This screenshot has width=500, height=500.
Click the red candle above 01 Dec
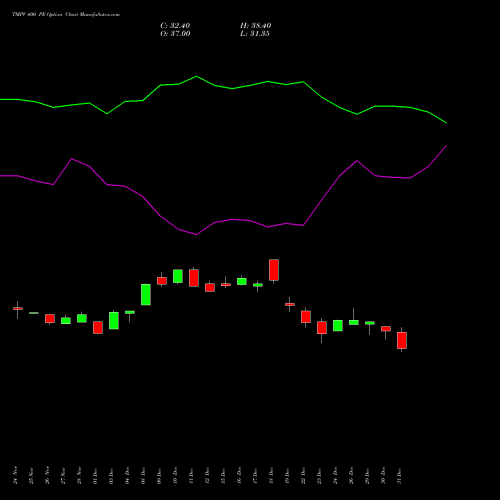[x=98, y=327]
